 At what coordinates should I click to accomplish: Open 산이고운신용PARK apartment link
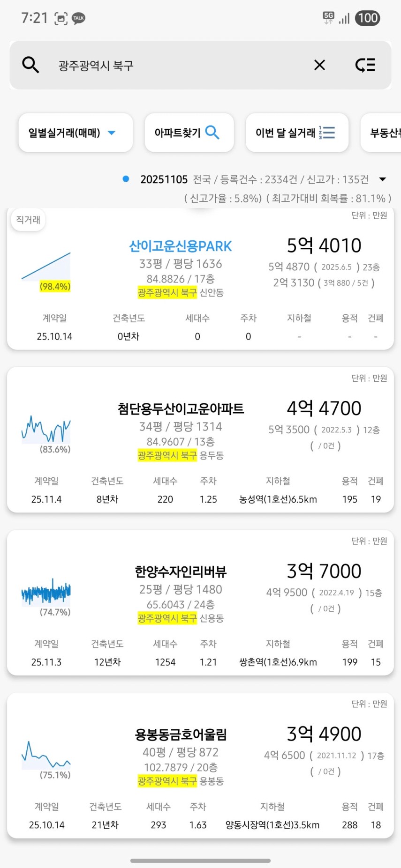(x=181, y=246)
